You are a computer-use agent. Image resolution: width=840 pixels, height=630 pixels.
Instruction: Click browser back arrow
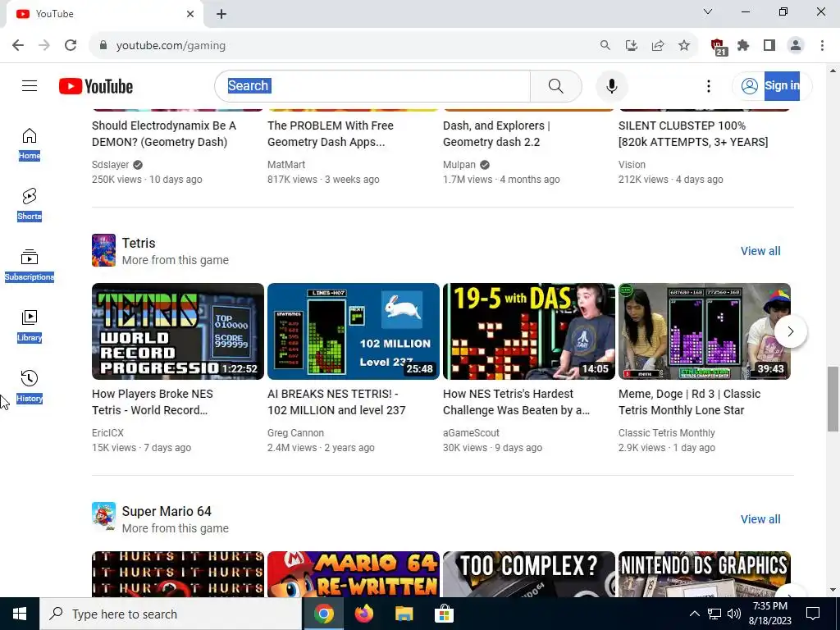[x=18, y=45]
